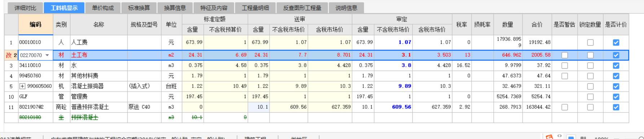644x139 pixels.
Task: Select row number 10 header
Action: tap(11, 97)
